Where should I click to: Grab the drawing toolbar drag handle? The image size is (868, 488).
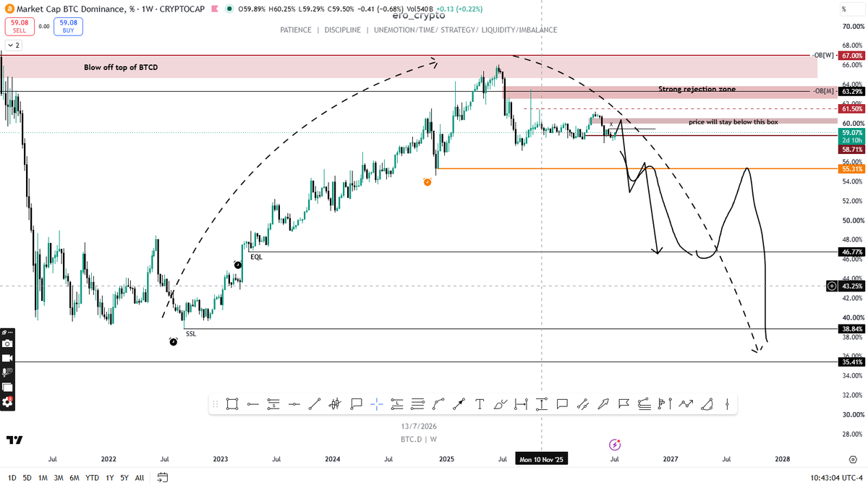(x=215, y=404)
